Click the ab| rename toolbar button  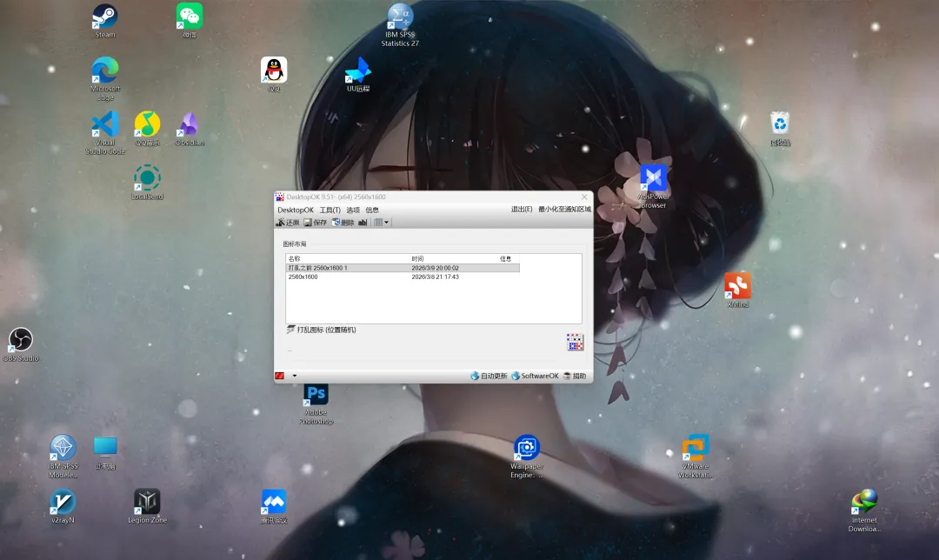click(x=363, y=223)
